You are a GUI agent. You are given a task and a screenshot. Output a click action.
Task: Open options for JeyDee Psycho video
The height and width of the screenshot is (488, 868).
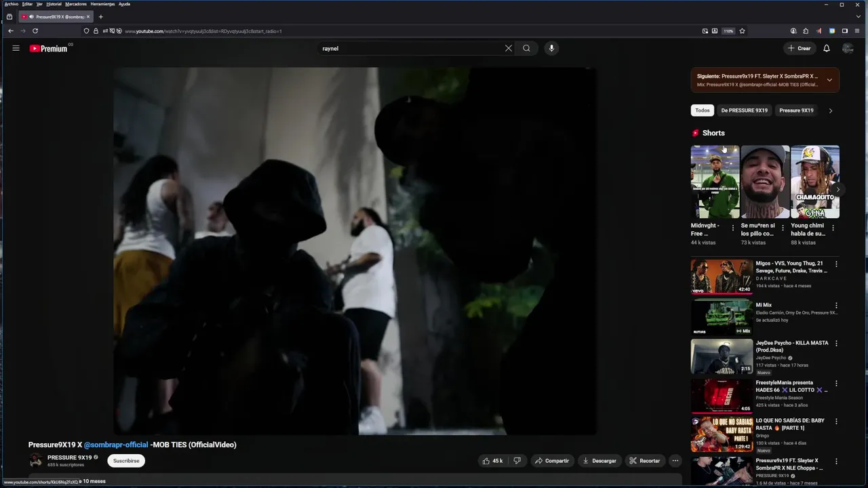836,344
